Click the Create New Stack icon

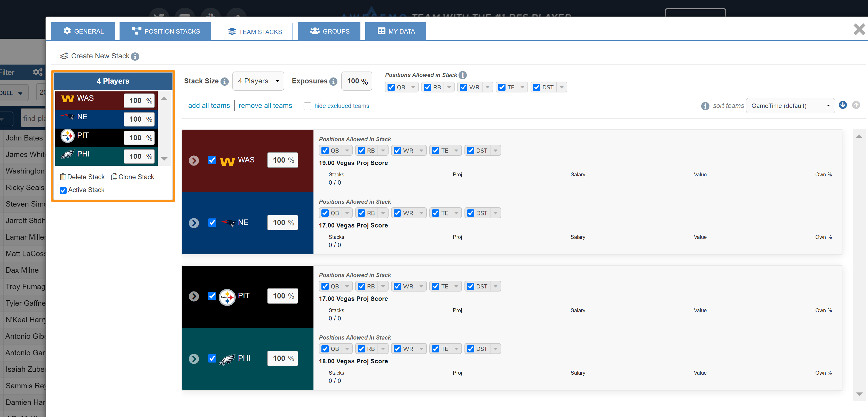[64, 56]
